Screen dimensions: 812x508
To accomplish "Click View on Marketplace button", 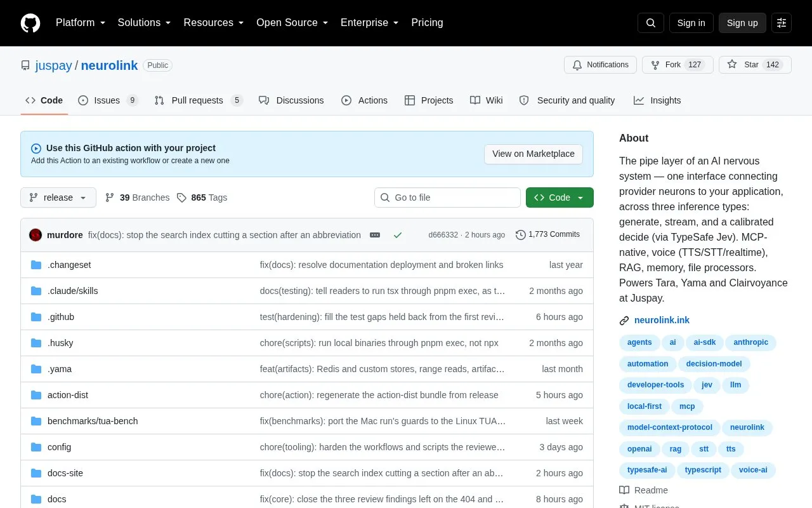I will pyautogui.click(x=534, y=154).
